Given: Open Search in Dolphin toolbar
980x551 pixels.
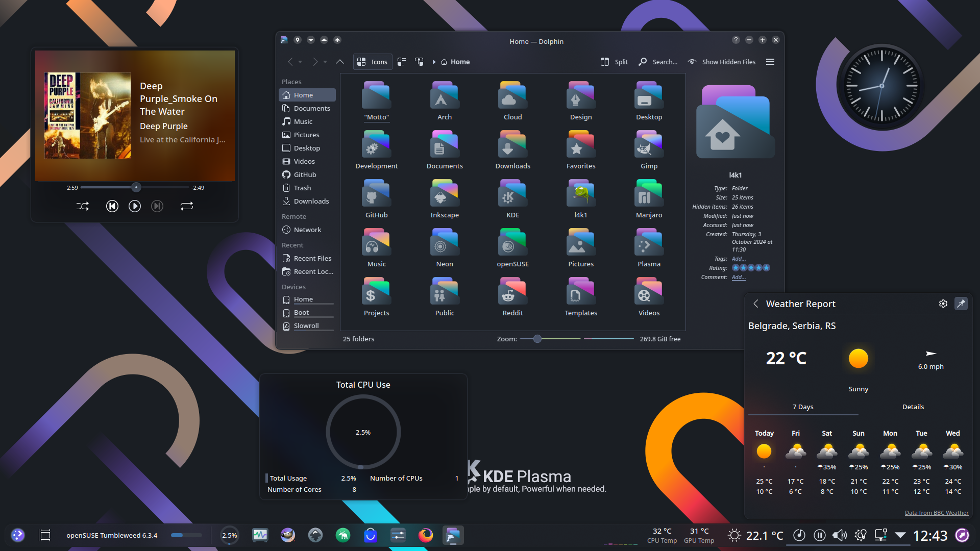Looking at the screenshot, I should point(658,62).
